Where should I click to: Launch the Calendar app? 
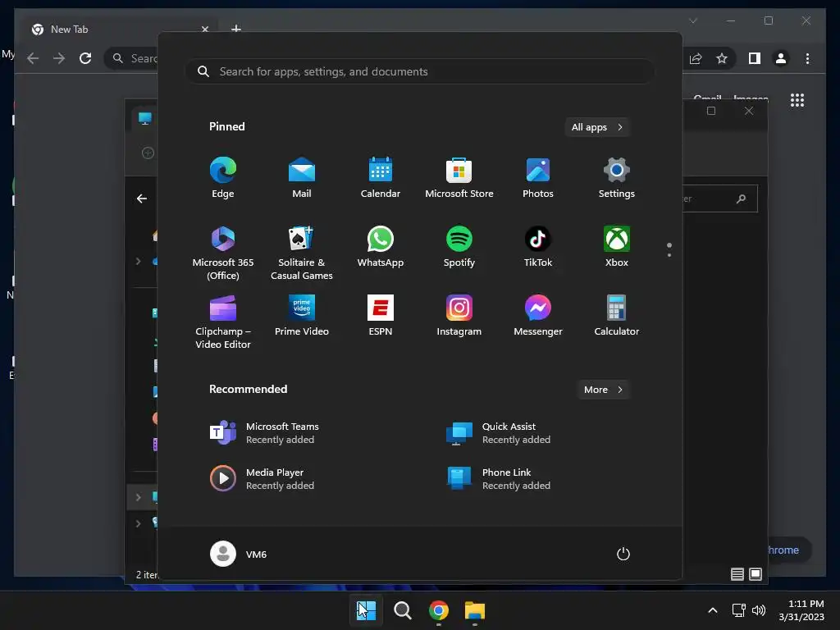click(381, 178)
